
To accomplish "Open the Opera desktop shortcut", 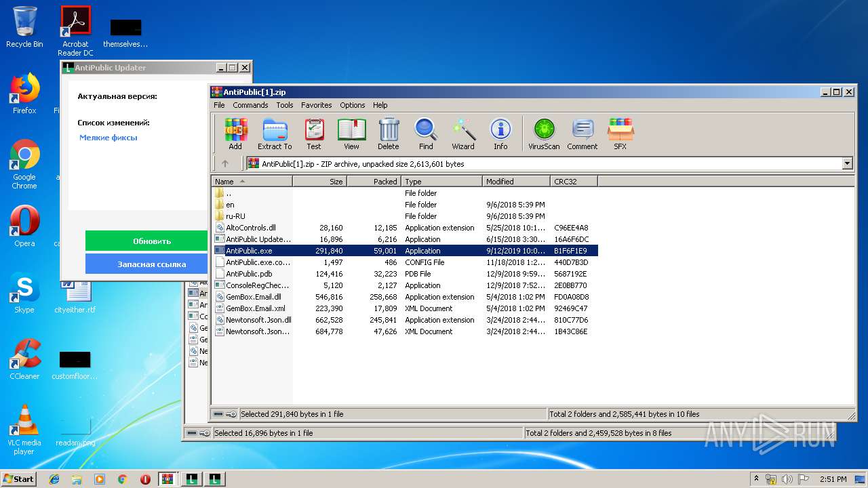I will (x=24, y=226).
